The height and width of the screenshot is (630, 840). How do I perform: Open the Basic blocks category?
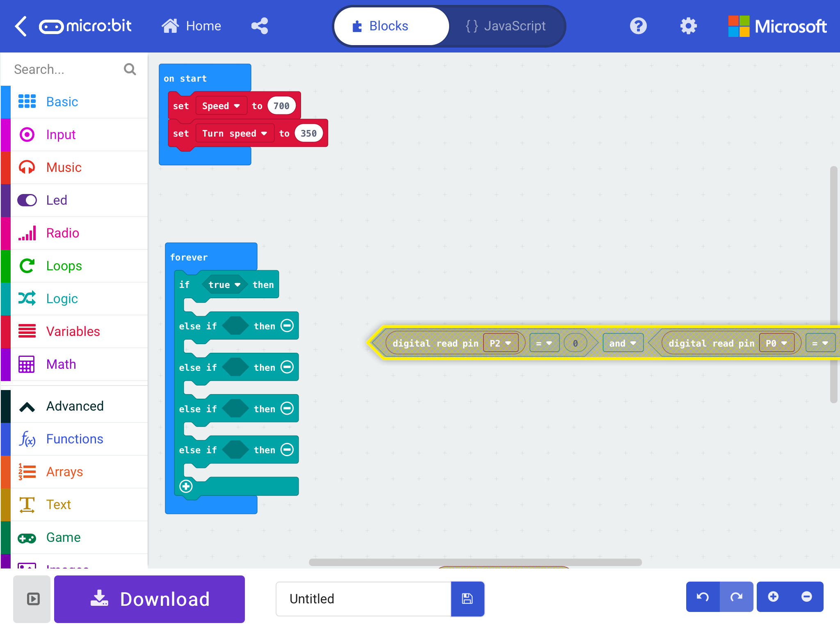coord(62,101)
